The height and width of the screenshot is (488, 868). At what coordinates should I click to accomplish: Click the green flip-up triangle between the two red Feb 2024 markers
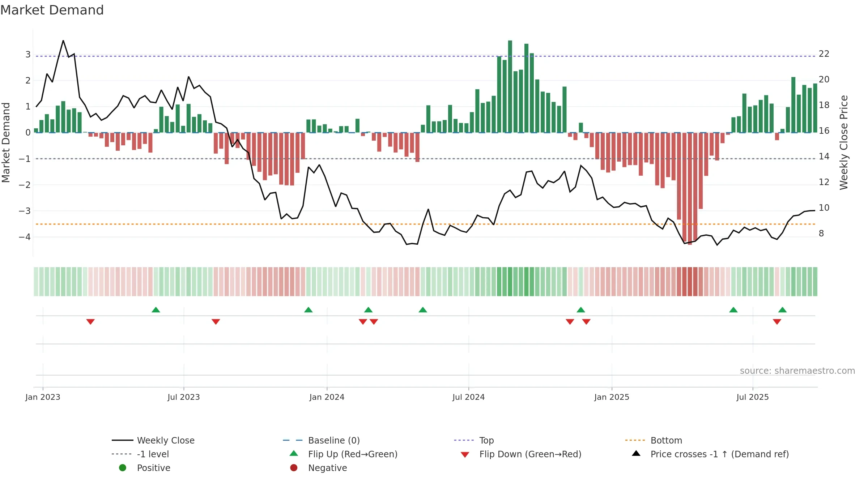point(369,310)
